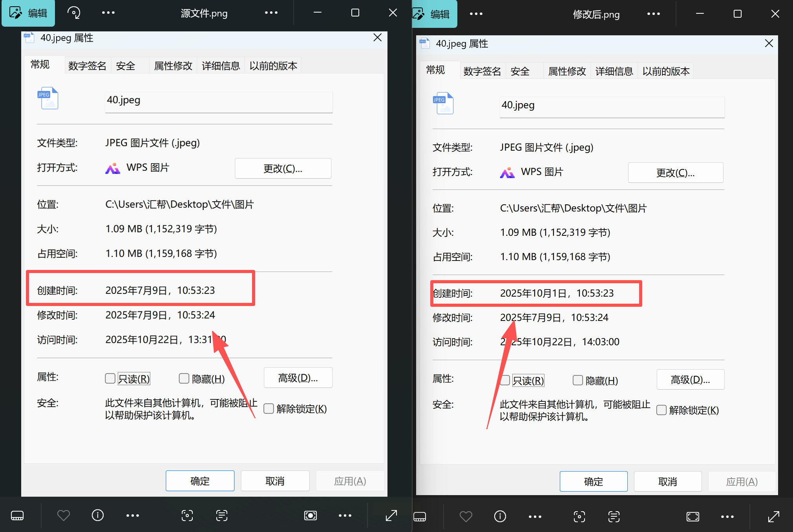This screenshot has height=532, width=793.
Task: Click 更改(C)... button in left dialog
Action: pos(283,168)
